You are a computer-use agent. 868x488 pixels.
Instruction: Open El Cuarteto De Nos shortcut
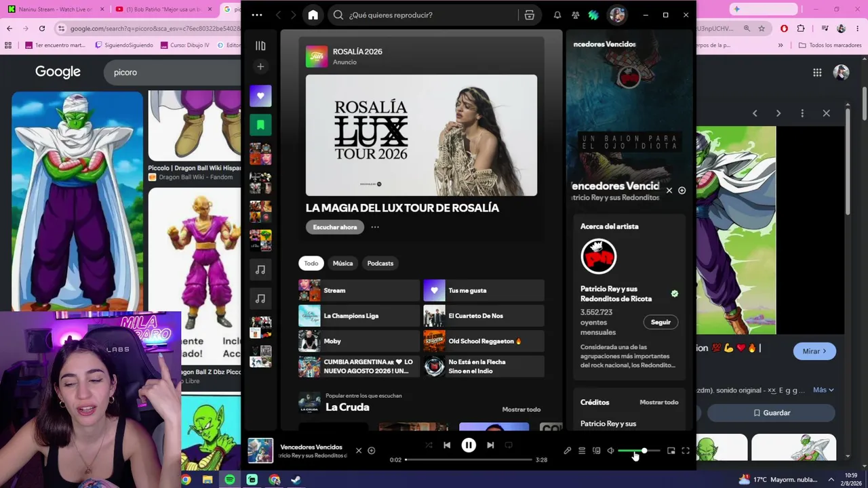click(484, 316)
